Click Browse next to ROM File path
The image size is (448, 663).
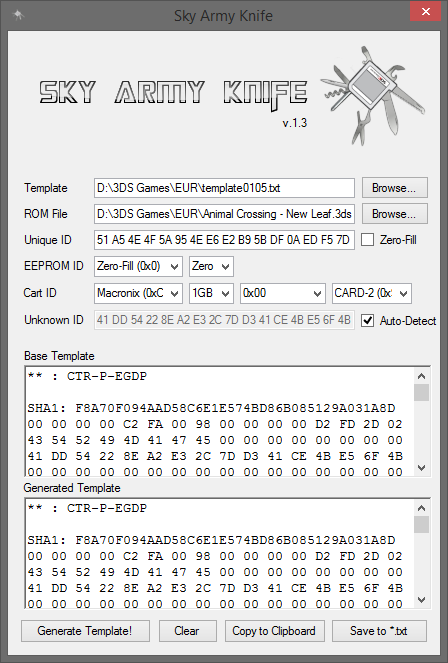(394, 214)
